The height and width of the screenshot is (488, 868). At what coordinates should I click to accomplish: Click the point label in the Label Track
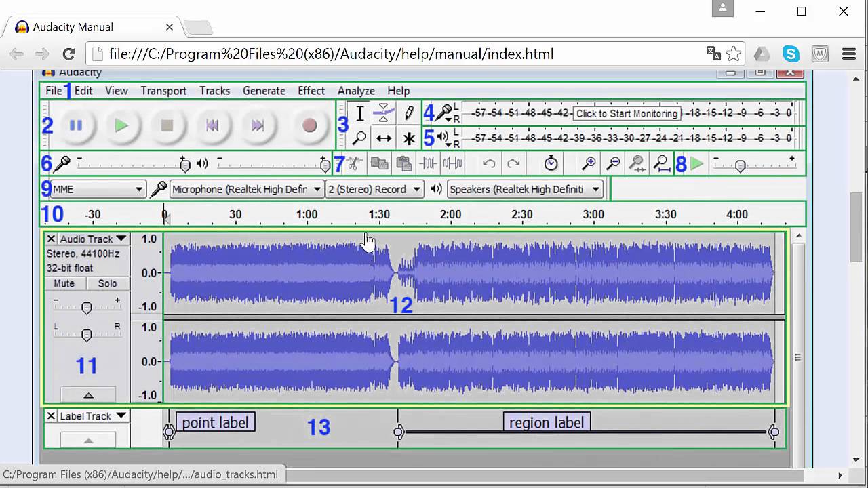coord(215,422)
